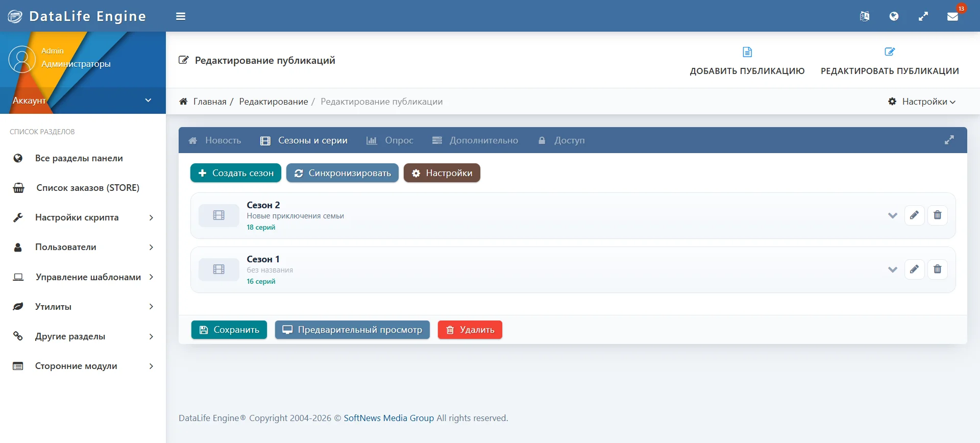Click the globe icon in top header
Viewport: 980px width, 443px height.
click(894, 16)
